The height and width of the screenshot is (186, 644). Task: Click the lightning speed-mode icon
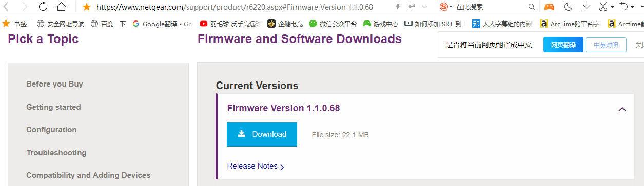(398, 7)
